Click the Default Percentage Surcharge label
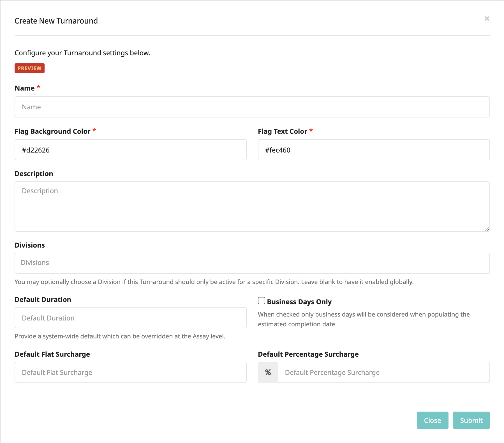The image size is (504, 443). point(308,354)
